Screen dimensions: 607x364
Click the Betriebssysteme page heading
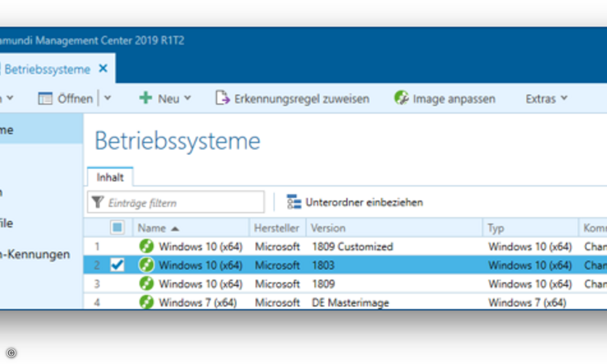[x=178, y=141]
